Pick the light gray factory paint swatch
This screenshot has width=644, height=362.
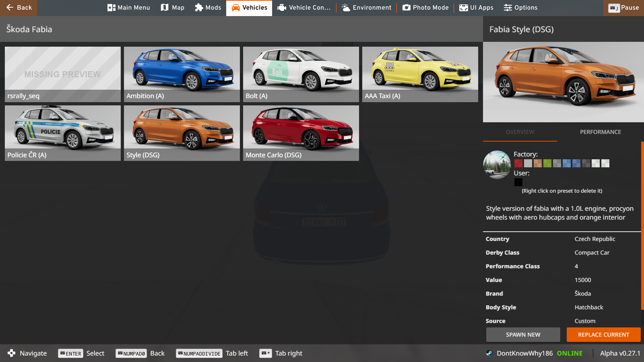point(528,163)
